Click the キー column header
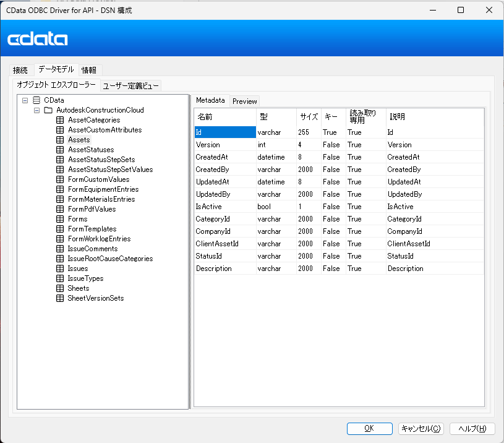The height and width of the screenshot is (443, 504). (x=334, y=117)
